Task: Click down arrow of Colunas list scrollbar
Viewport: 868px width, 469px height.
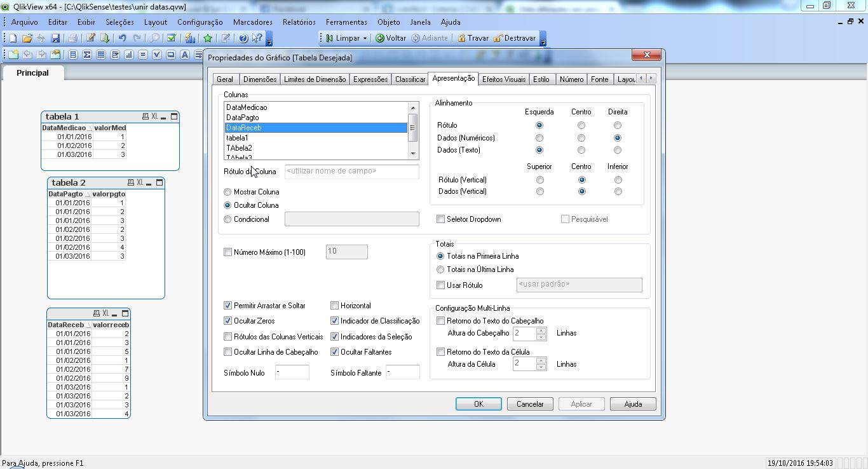Action: (x=413, y=153)
